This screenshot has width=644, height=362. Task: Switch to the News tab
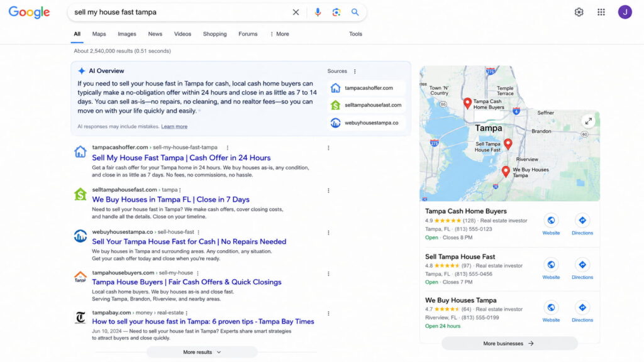(155, 34)
